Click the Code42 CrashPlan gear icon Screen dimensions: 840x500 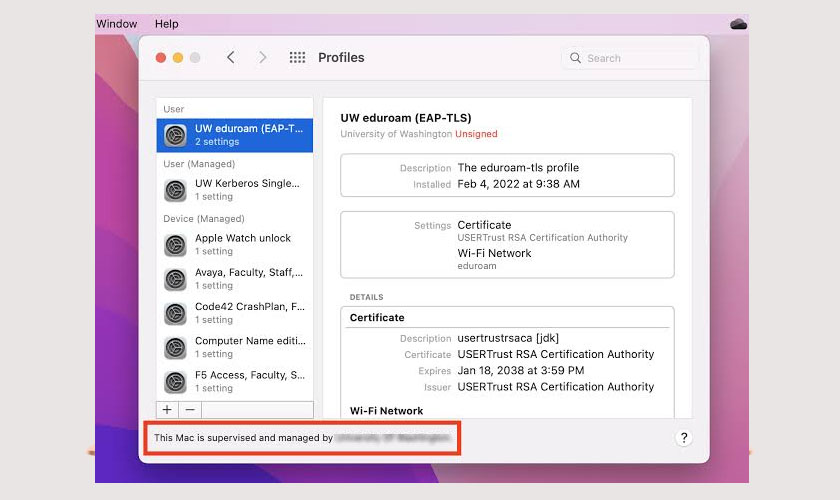pos(175,314)
